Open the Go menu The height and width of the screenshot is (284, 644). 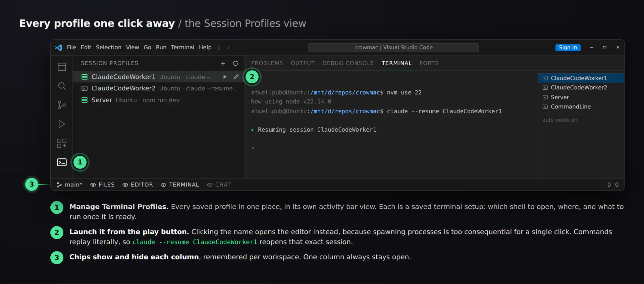click(x=148, y=48)
